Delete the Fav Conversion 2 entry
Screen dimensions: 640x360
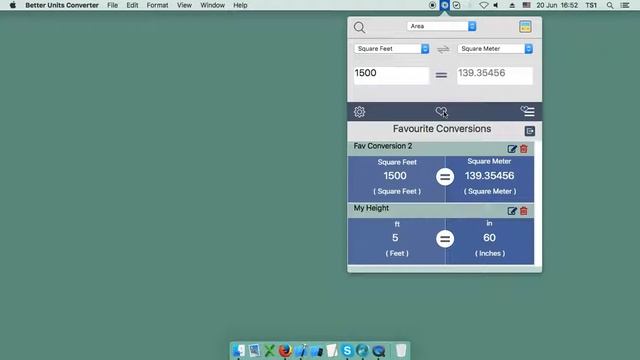coord(524,149)
